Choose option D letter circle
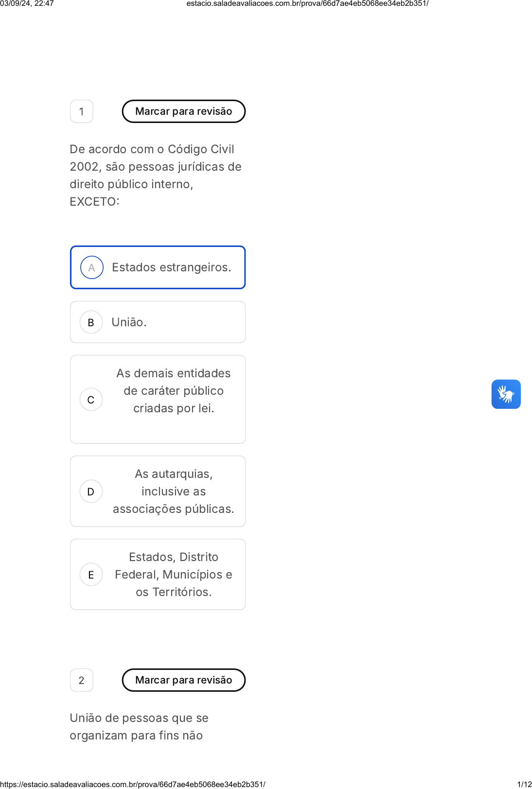 (x=91, y=491)
